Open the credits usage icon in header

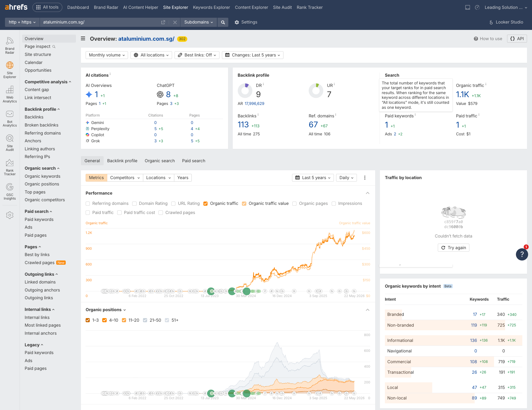coord(477,7)
